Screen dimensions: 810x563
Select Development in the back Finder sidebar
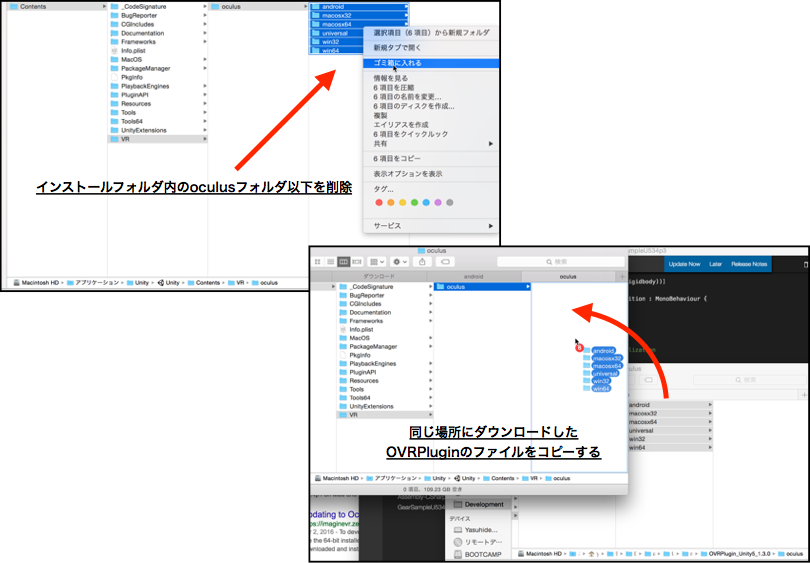pyautogui.click(x=478, y=505)
